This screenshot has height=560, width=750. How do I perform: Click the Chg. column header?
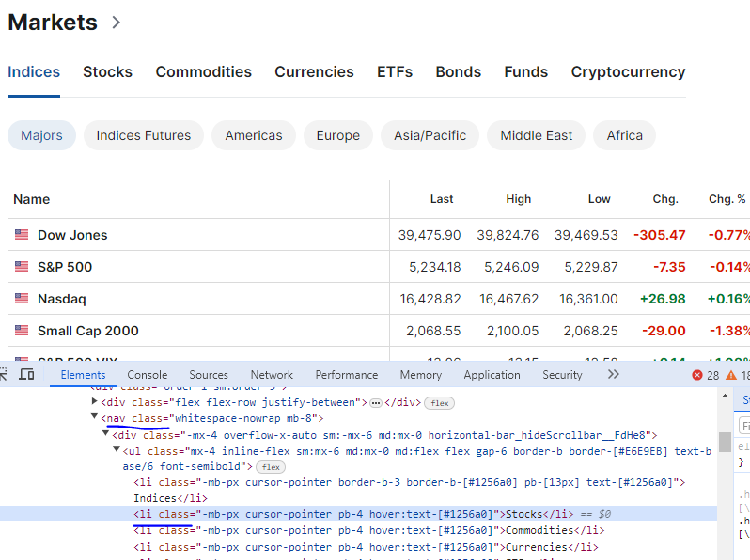click(665, 199)
